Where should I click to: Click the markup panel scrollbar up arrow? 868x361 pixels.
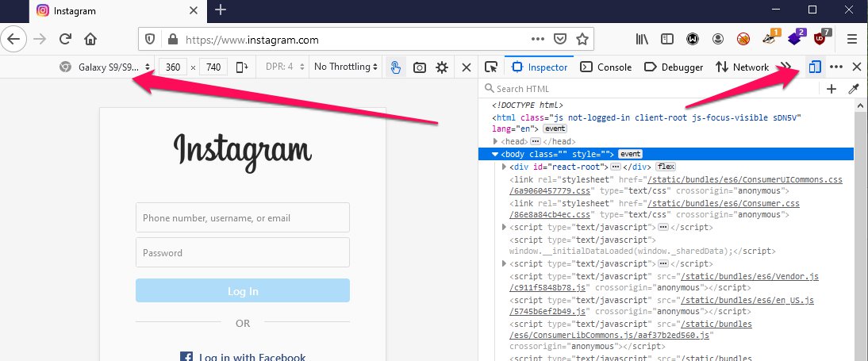(x=862, y=106)
